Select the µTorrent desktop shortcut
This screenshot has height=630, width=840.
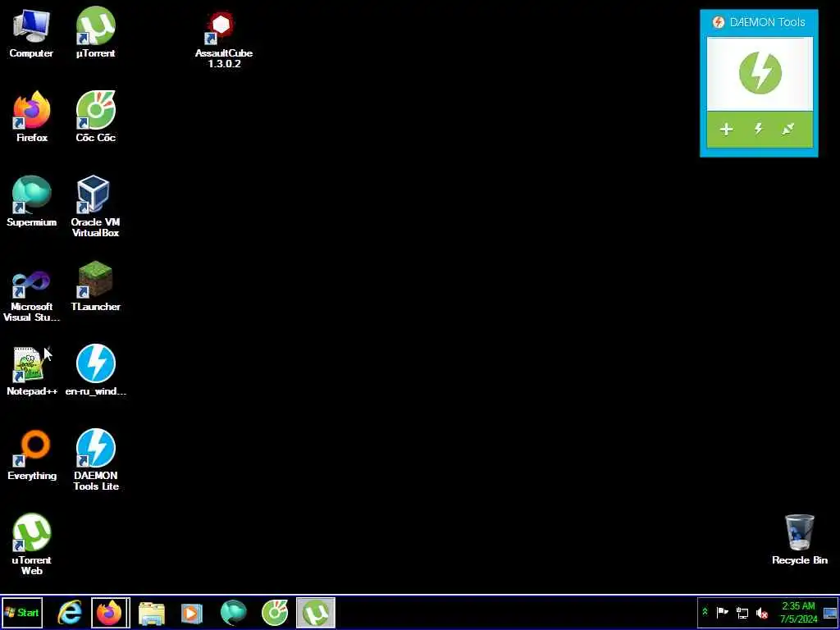pos(95,33)
